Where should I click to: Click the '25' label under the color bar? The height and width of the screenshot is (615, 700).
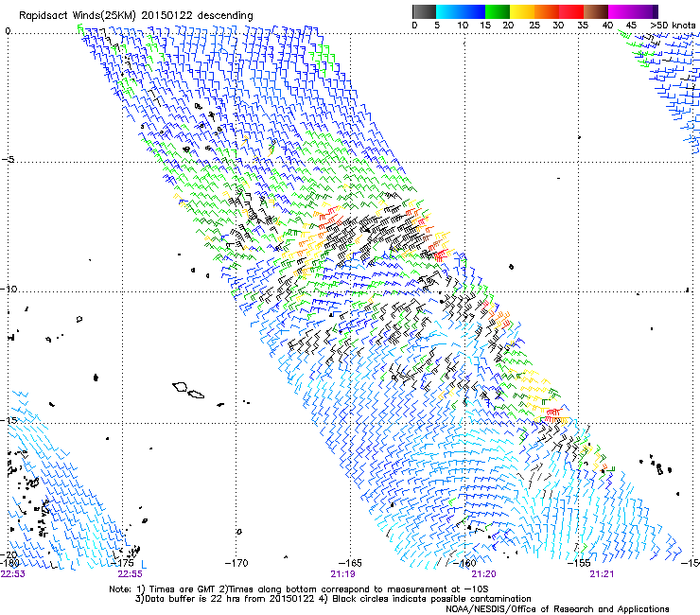pyautogui.click(x=534, y=26)
